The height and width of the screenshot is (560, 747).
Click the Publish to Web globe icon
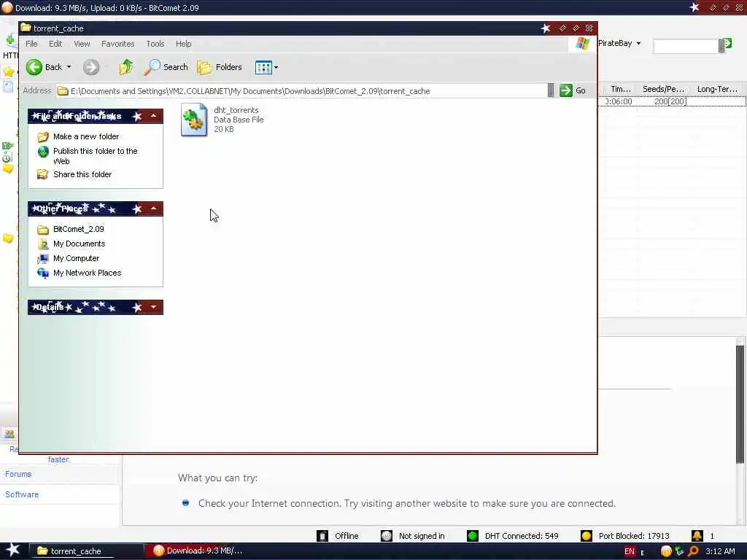point(43,152)
